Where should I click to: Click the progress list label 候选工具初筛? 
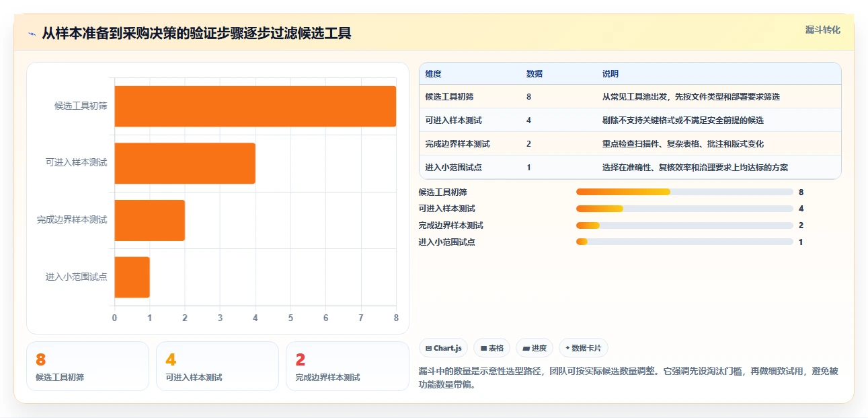point(442,192)
